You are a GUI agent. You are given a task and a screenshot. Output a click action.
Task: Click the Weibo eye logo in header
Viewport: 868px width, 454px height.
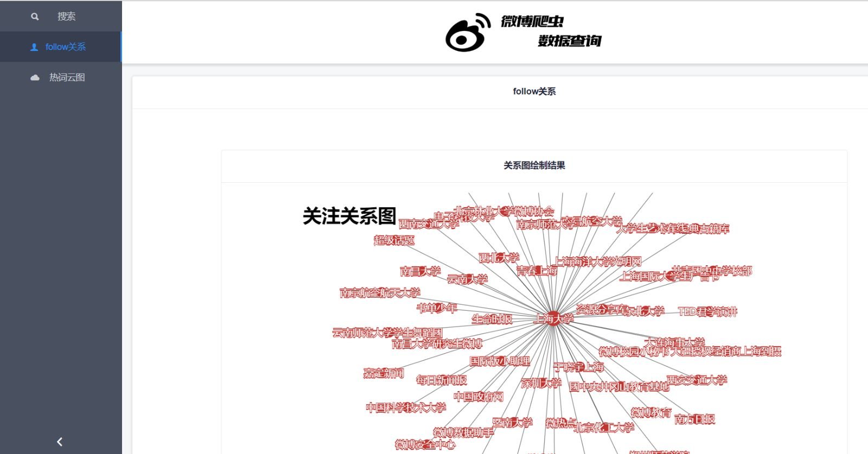point(468,33)
